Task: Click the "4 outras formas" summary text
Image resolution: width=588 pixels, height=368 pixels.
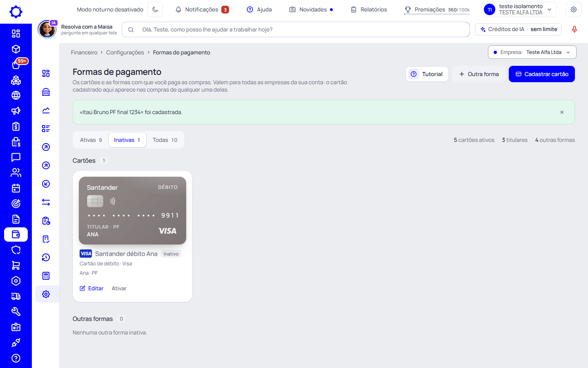Action: 555,140
